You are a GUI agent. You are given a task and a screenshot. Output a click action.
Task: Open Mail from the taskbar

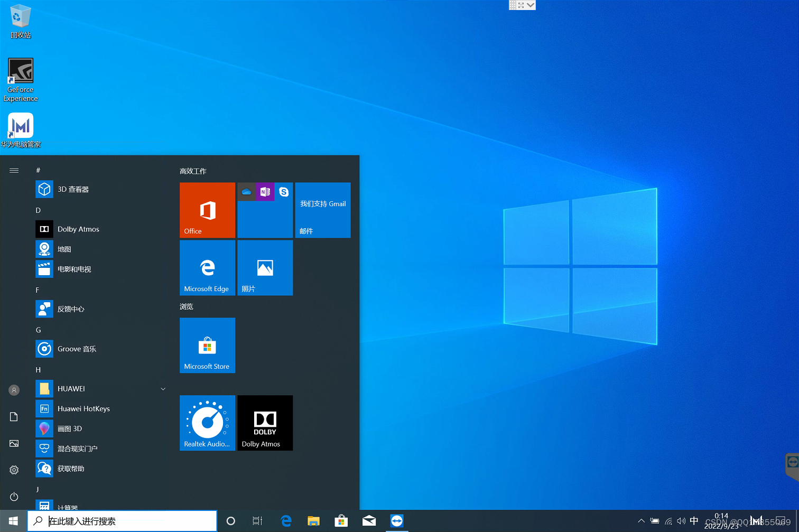click(369, 521)
